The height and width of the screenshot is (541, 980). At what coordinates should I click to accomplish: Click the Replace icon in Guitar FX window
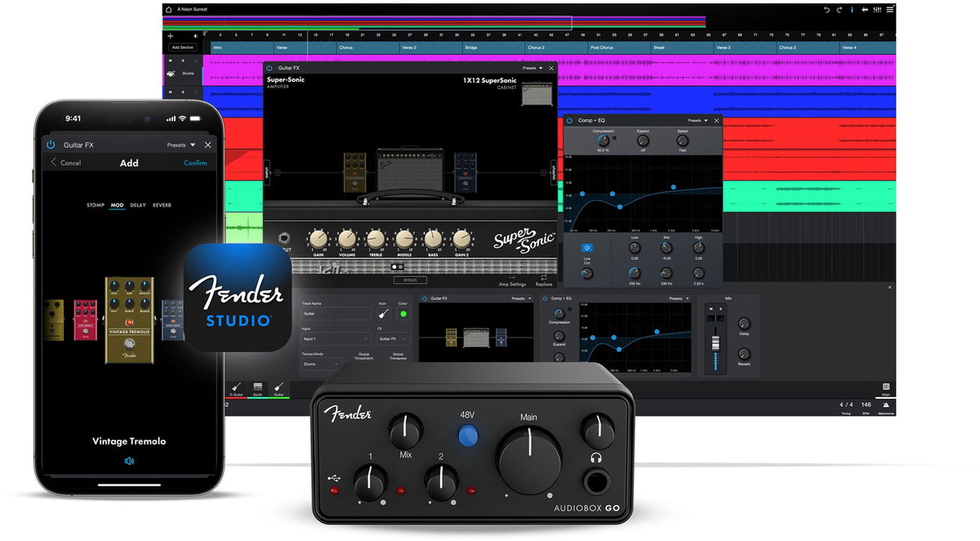click(544, 278)
